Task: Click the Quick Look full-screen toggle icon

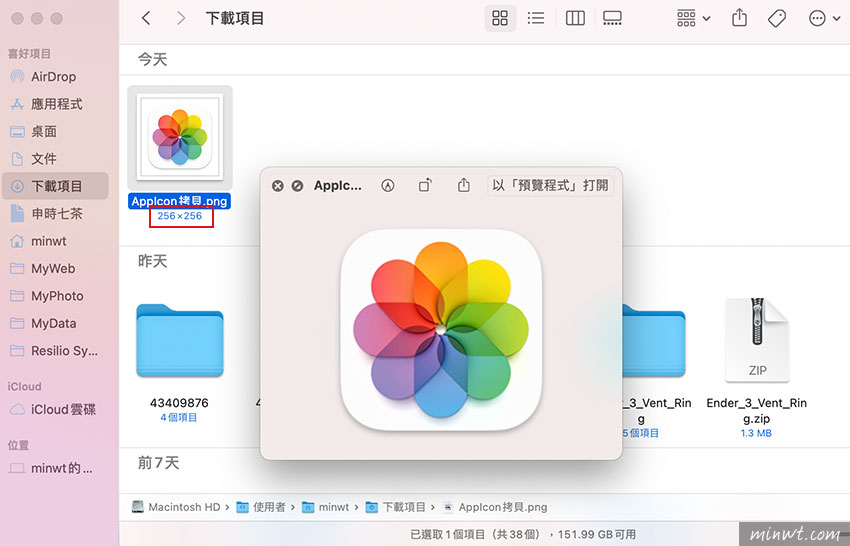Action: [297, 186]
